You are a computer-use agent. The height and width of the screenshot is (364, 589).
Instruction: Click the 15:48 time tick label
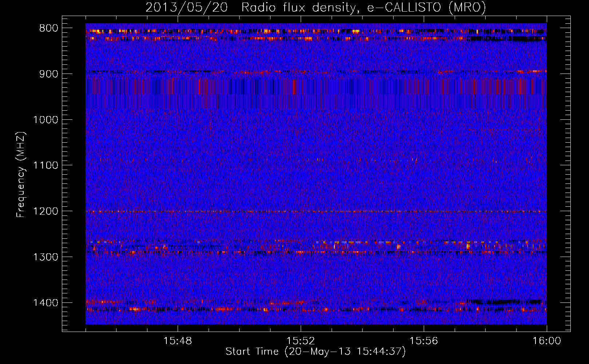178,341
